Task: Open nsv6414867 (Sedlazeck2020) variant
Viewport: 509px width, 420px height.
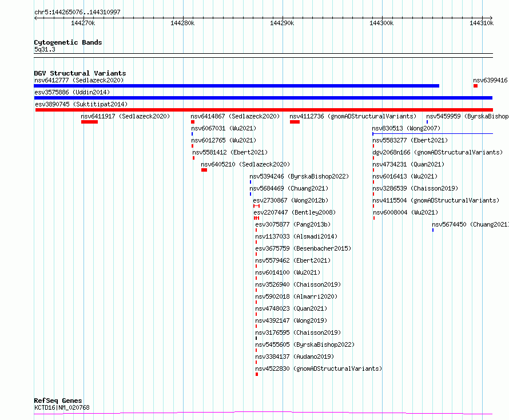Action: click(x=235, y=116)
